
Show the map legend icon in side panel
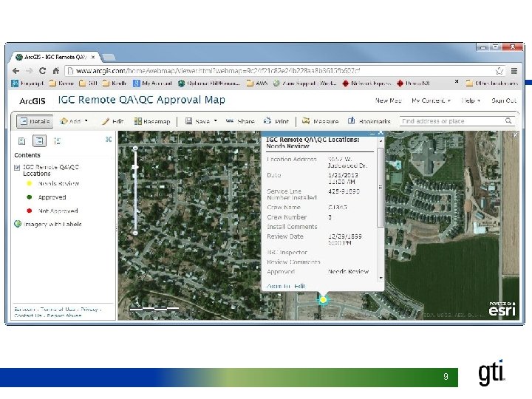coord(57,140)
